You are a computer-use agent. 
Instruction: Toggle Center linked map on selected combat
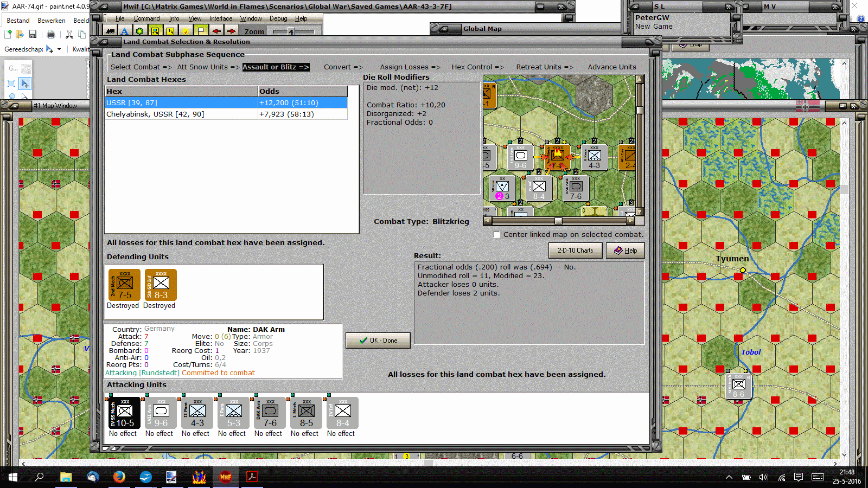pyautogui.click(x=496, y=235)
